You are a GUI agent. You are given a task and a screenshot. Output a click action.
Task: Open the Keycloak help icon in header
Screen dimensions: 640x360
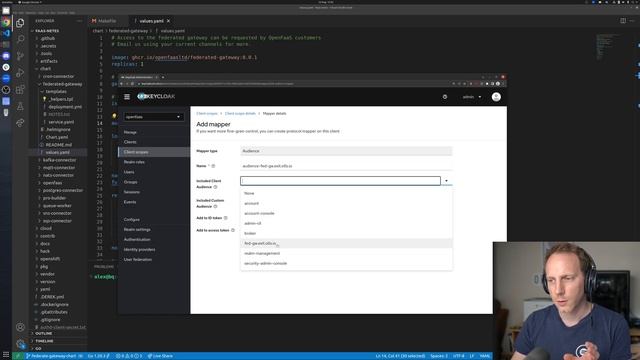pyautogui.click(x=445, y=97)
